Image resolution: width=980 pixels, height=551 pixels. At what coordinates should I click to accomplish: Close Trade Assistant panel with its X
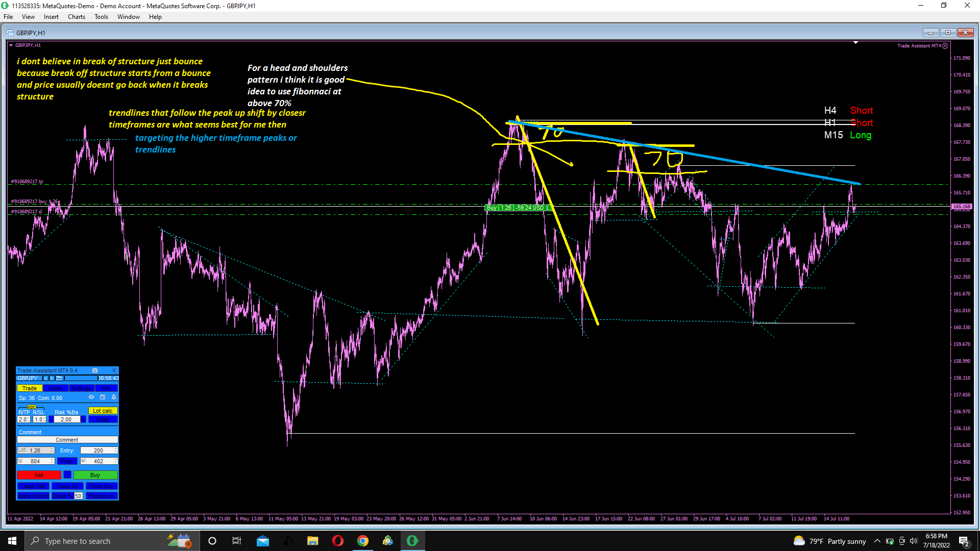coord(114,370)
